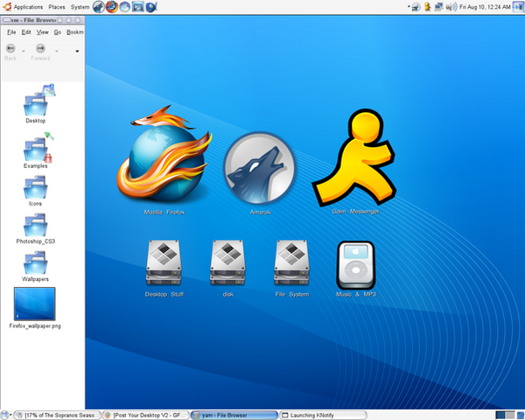The height and width of the screenshot is (420, 525).
Task: Click the Ubuntu logo in top panel
Action: (x=7, y=7)
